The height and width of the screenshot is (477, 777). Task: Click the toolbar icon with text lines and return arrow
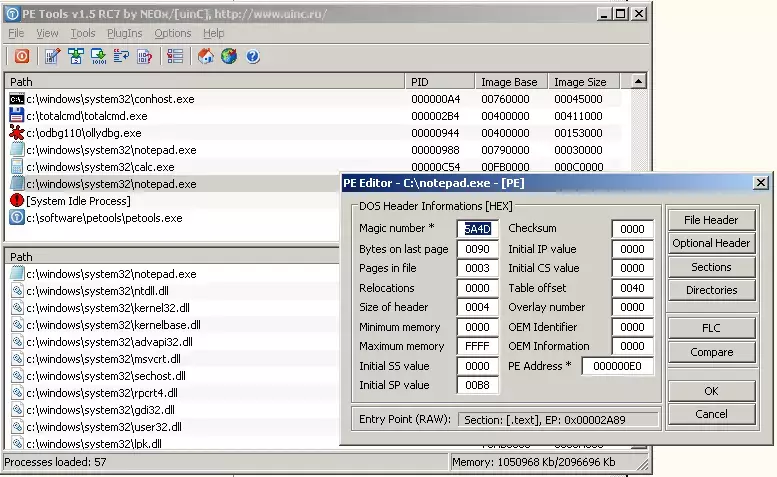pos(121,56)
